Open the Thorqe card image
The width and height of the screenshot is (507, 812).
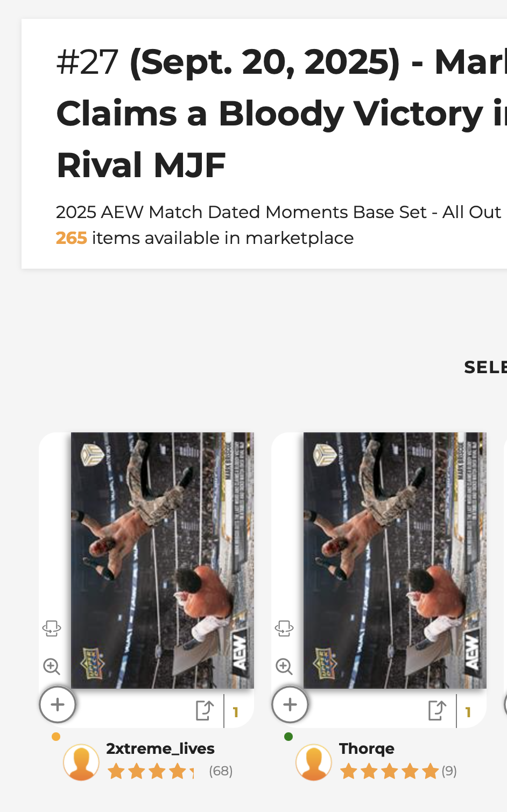(395, 560)
